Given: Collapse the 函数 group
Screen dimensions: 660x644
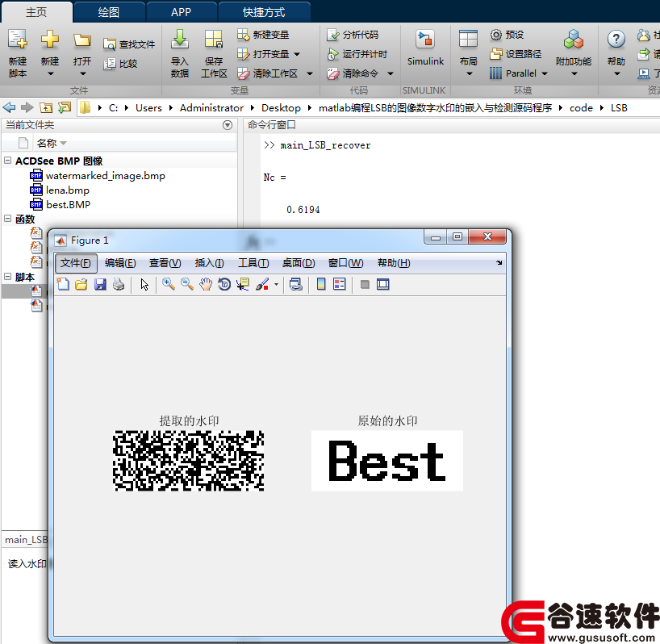Looking at the screenshot, I should coord(7,218).
